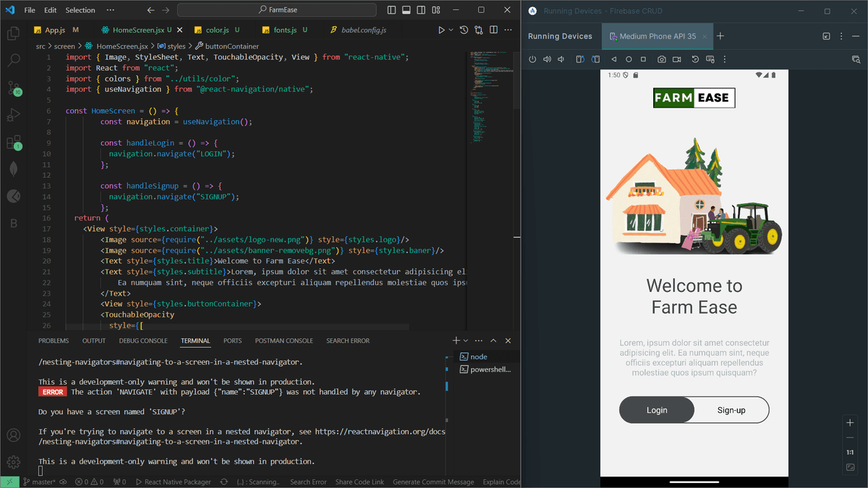Select the Run and Debug icon

13,115
